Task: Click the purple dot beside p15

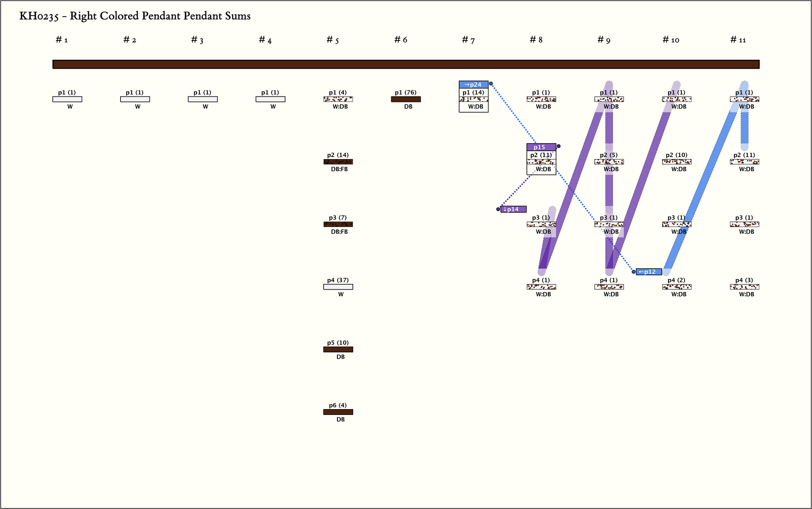Action: tap(559, 146)
